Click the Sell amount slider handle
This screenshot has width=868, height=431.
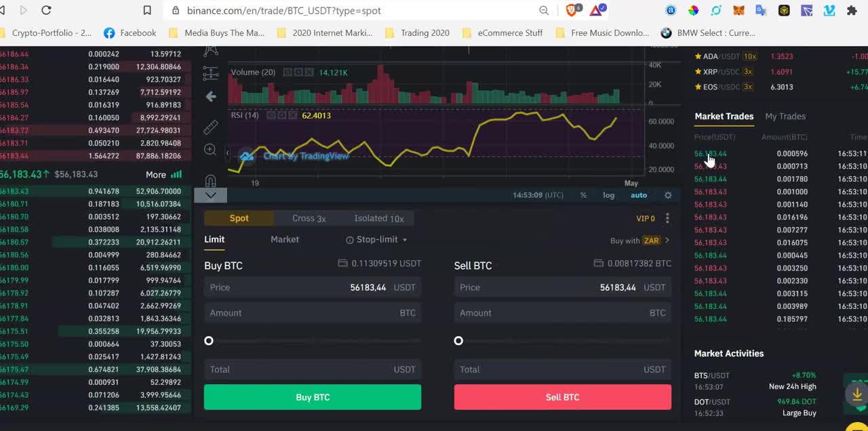click(x=458, y=341)
